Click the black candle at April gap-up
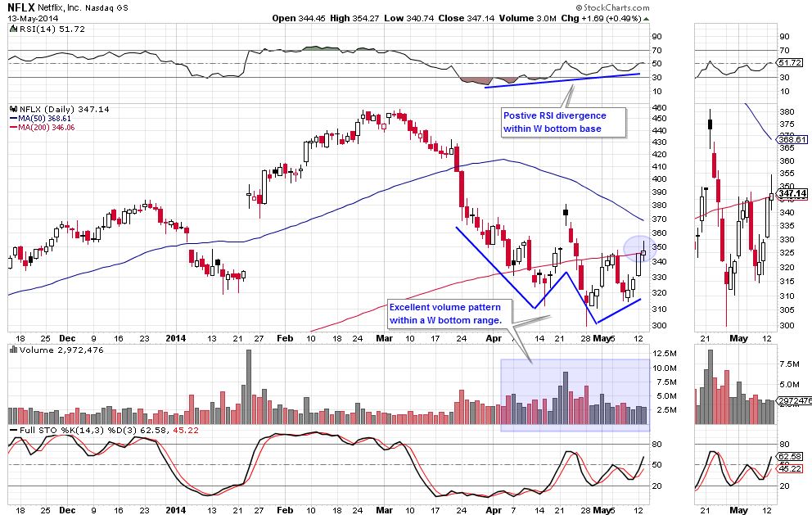 tap(566, 213)
